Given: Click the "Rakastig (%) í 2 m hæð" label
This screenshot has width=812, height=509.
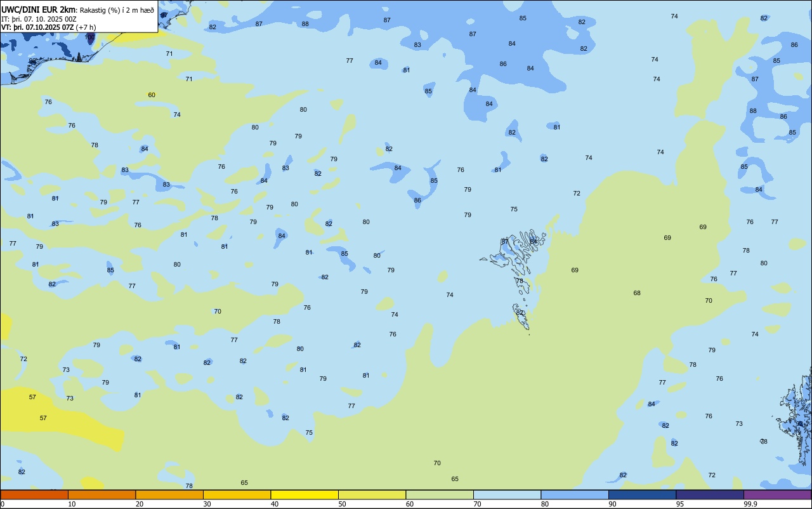Looking at the screenshot, I should point(117,10).
